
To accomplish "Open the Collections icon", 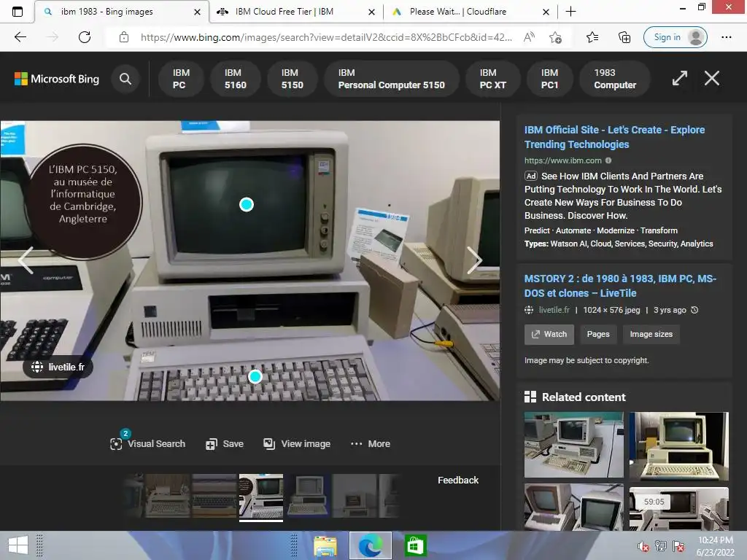I will click(x=624, y=37).
